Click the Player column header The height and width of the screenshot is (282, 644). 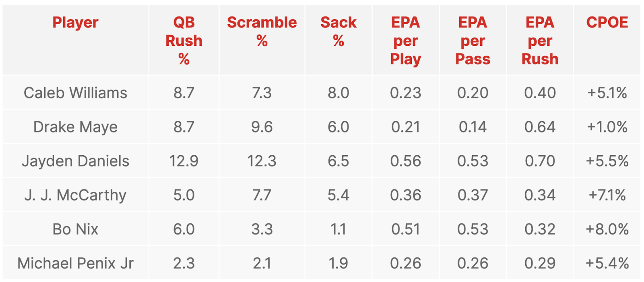click(75, 23)
